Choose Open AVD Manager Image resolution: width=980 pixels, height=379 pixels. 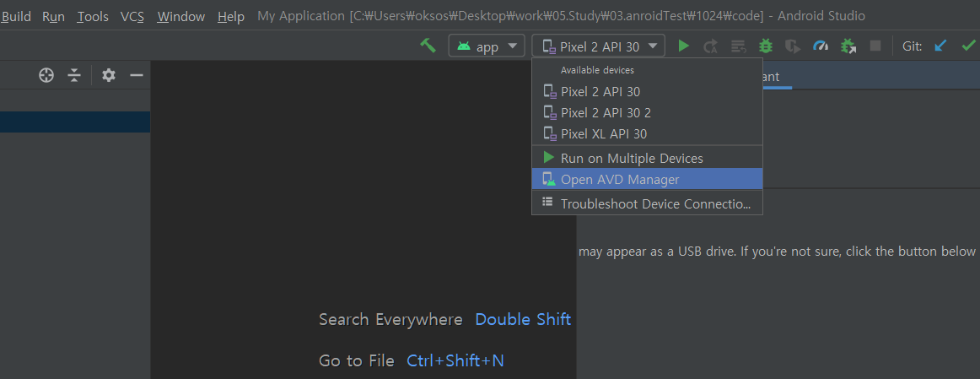[647, 179]
